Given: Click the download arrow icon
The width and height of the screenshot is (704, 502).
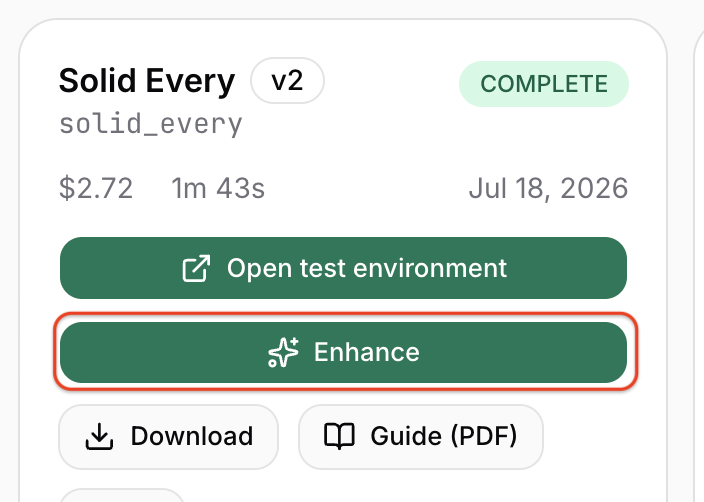Looking at the screenshot, I should (99, 436).
